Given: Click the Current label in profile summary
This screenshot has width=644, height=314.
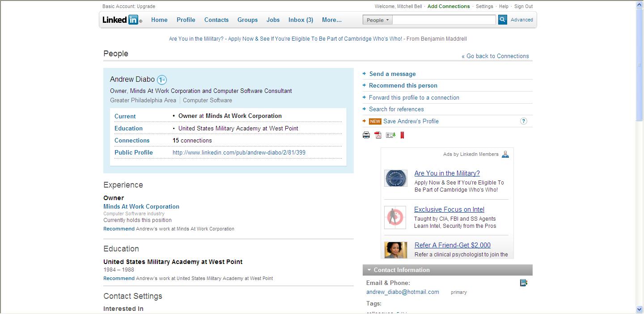Looking at the screenshot, I should click(x=125, y=116).
